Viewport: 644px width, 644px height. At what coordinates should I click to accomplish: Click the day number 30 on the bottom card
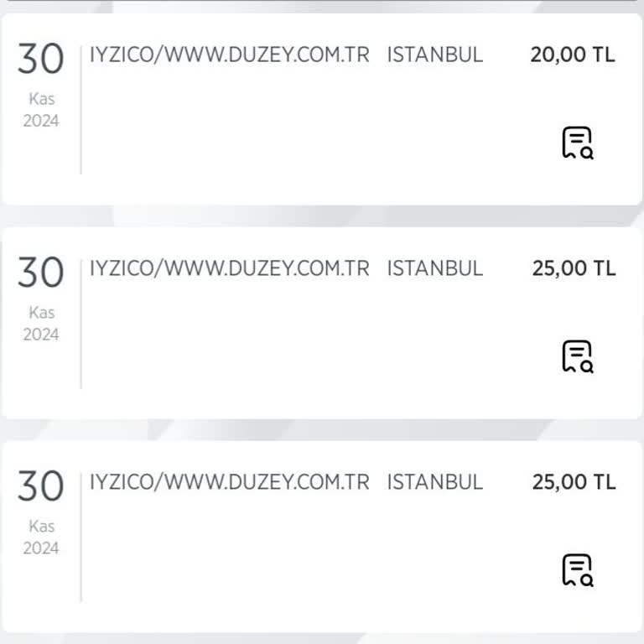tap(40, 487)
